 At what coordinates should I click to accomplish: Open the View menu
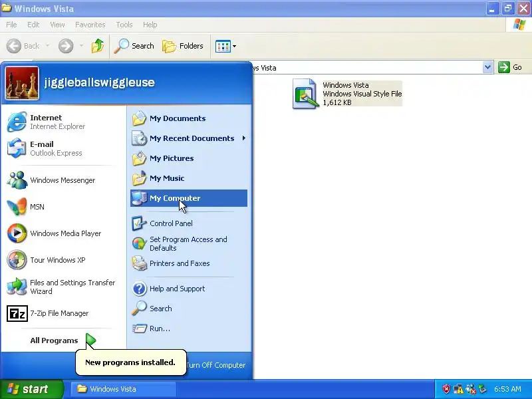point(57,25)
